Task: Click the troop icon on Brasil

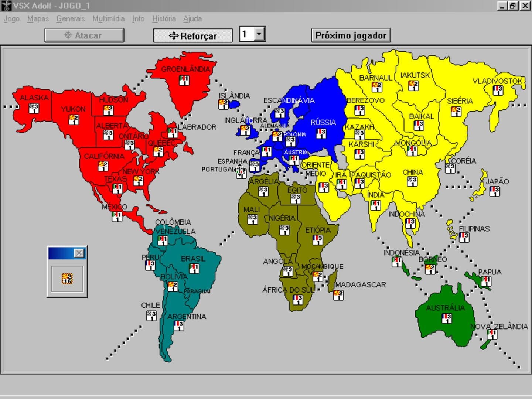Action: point(194,268)
